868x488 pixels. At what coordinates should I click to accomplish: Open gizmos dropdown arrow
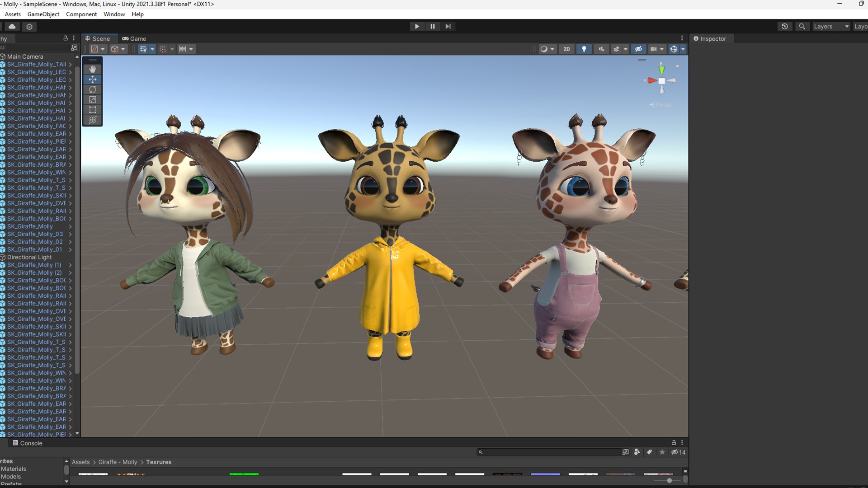683,49
